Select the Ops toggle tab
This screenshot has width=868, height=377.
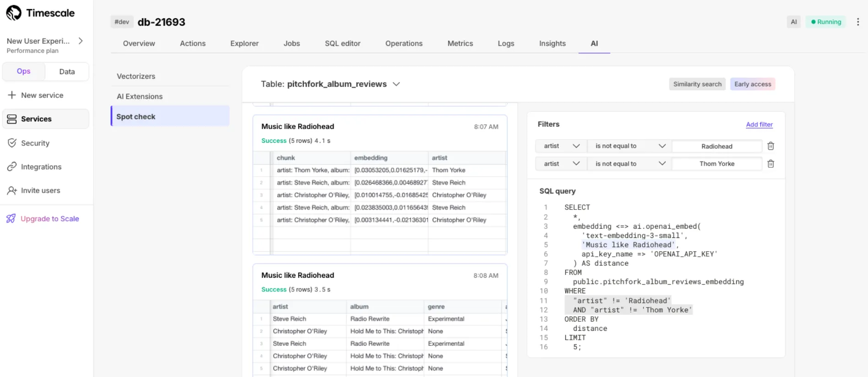point(24,71)
